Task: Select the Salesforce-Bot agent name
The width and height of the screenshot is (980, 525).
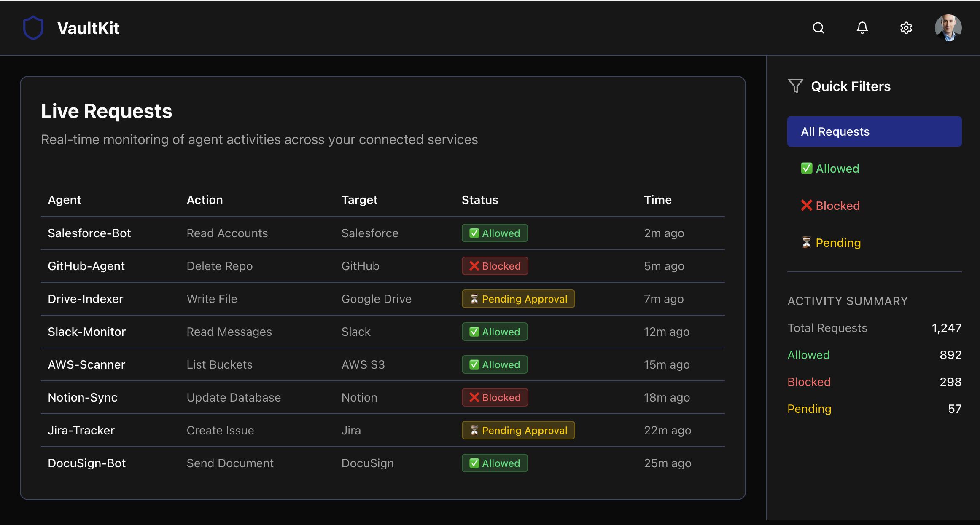Action: 89,233
